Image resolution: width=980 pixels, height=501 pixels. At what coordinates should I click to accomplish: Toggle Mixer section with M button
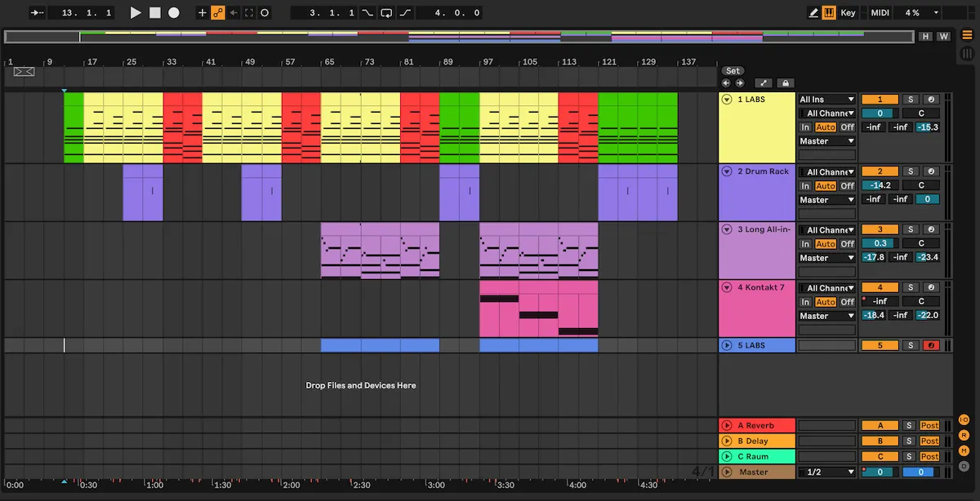click(964, 450)
